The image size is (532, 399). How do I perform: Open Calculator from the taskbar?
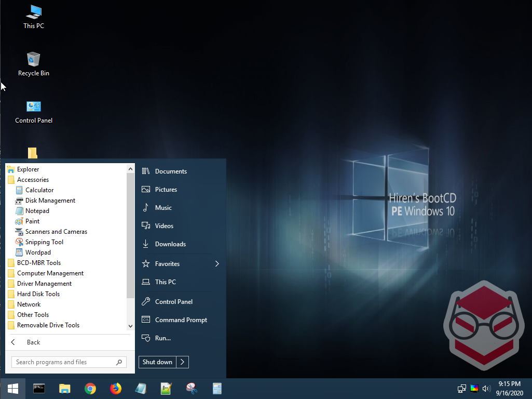(217, 389)
